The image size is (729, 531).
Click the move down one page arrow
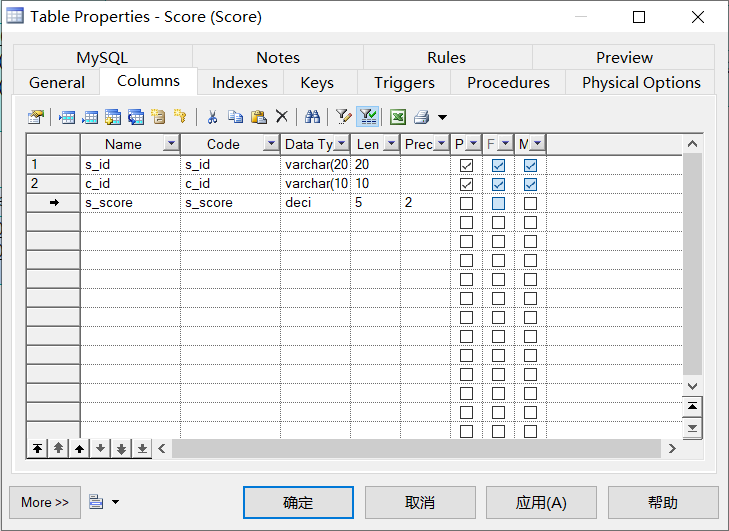coord(121,449)
